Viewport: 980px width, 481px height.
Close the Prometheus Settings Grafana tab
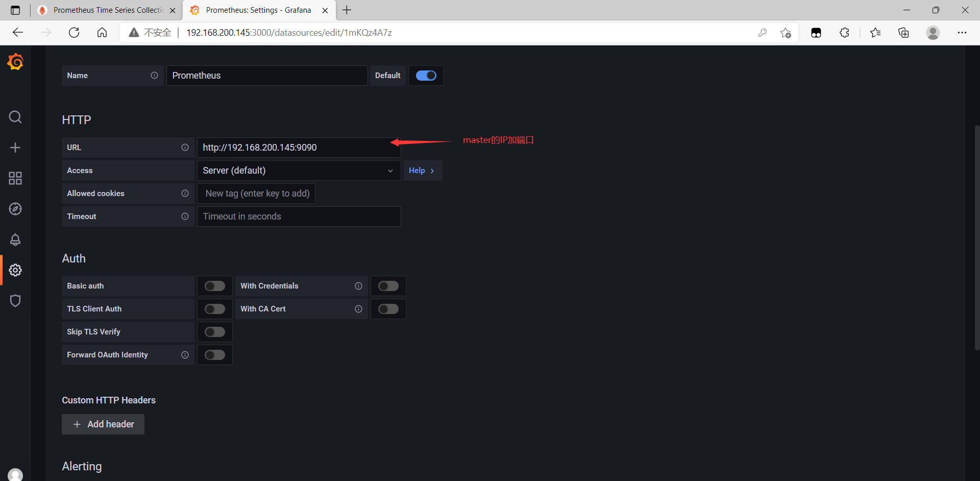point(325,10)
